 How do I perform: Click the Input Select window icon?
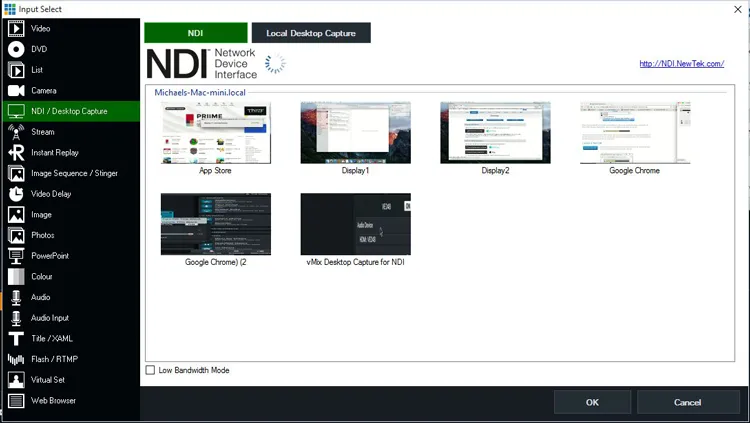(10, 9)
